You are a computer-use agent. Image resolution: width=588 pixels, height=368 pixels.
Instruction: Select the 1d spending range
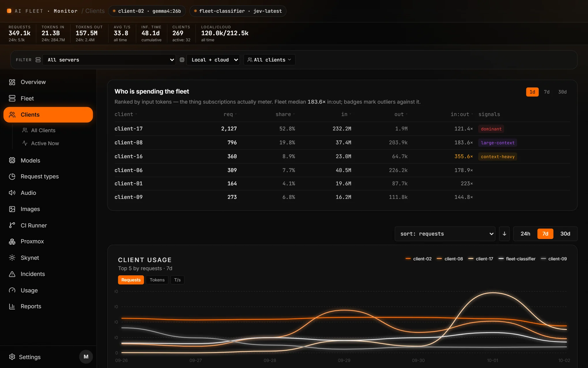tap(532, 92)
